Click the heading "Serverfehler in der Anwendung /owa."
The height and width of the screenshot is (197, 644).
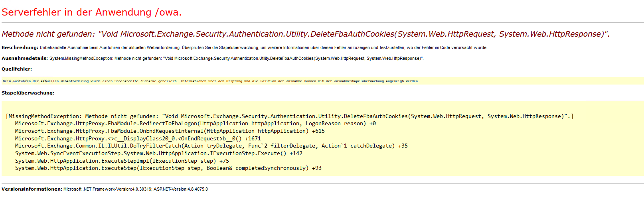pyautogui.click(x=91, y=12)
